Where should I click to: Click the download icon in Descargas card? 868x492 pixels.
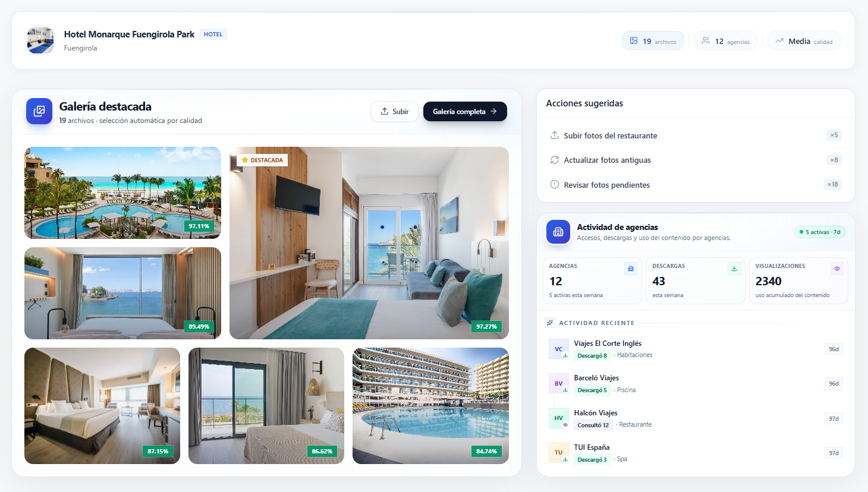pos(734,269)
